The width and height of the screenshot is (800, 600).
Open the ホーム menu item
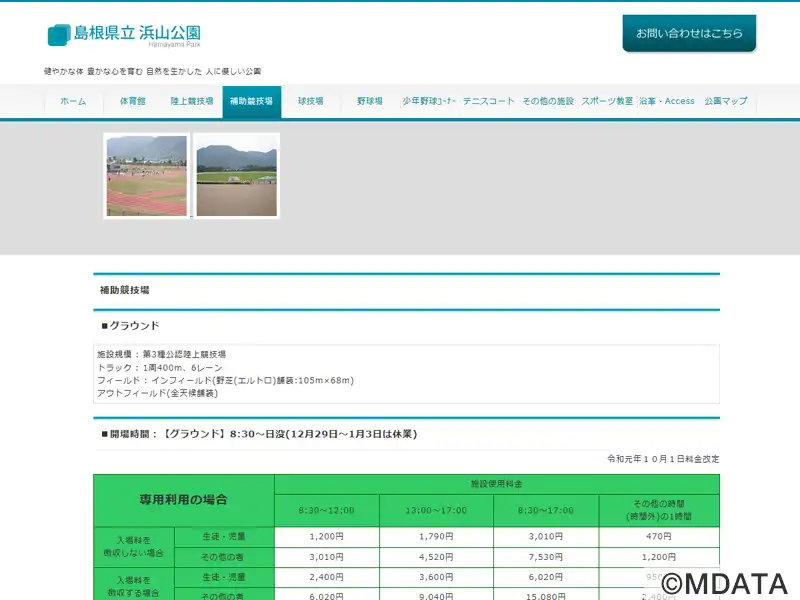click(x=73, y=102)
